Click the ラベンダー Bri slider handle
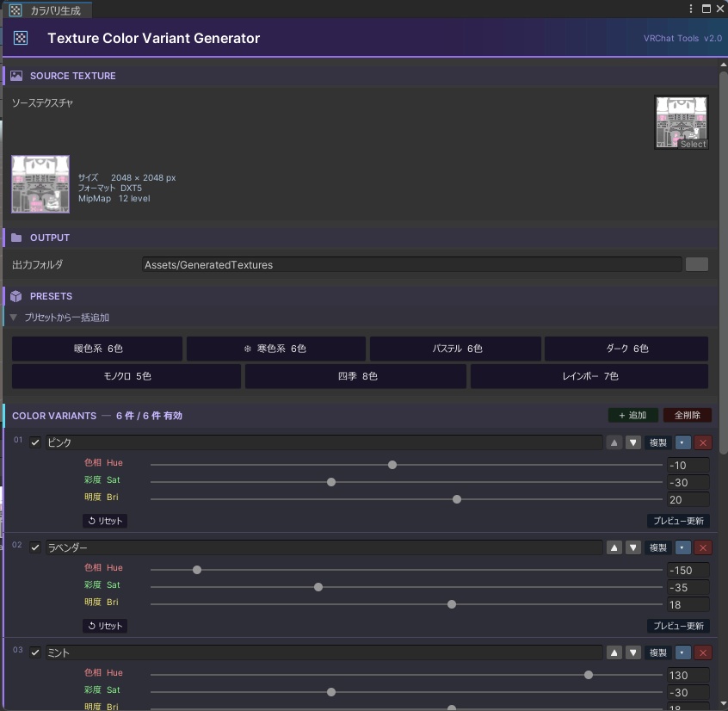The height and width of the screenshot is (711, 728). click(x=451, y=604)
